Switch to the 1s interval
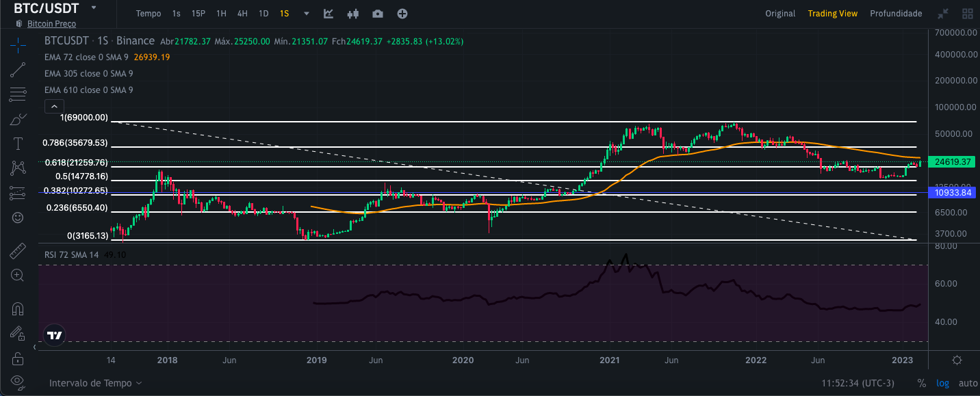 click(177, 14)
